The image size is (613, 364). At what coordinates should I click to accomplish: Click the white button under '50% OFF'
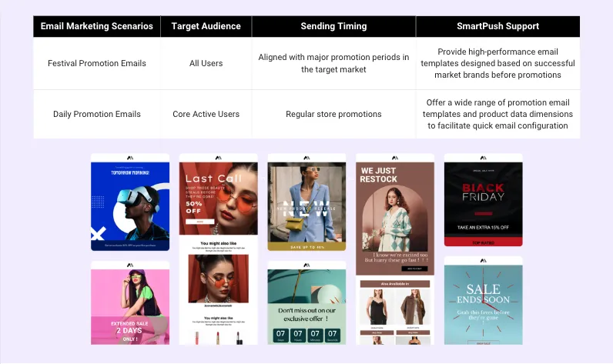[x=199, y=222]
